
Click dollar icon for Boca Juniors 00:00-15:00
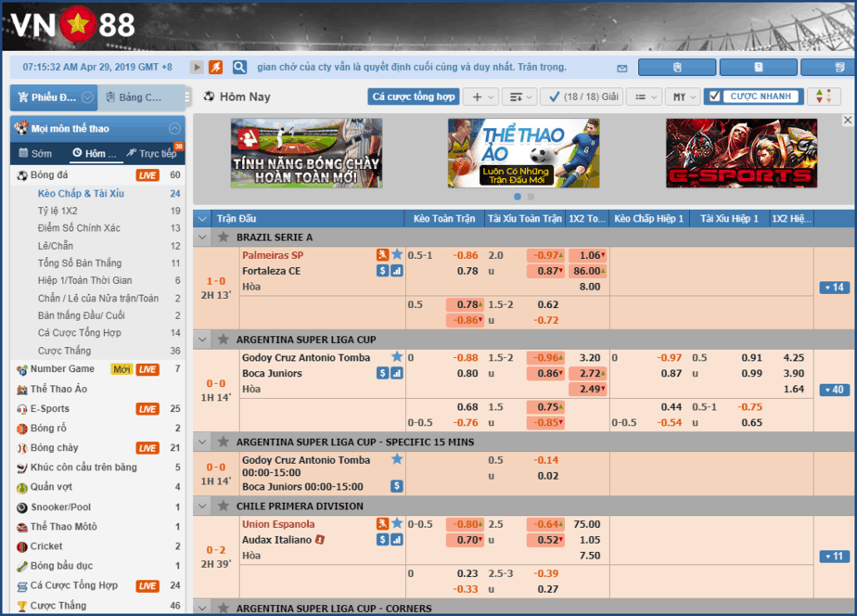397,486
